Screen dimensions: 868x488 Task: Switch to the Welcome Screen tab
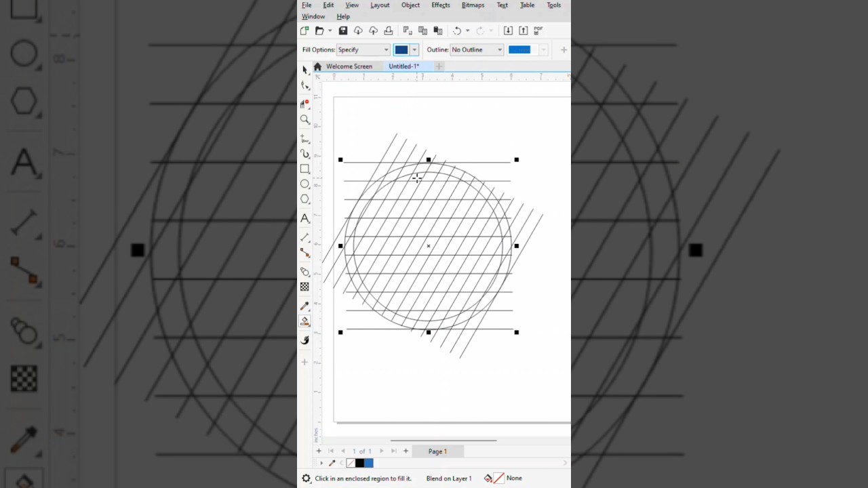349,66
